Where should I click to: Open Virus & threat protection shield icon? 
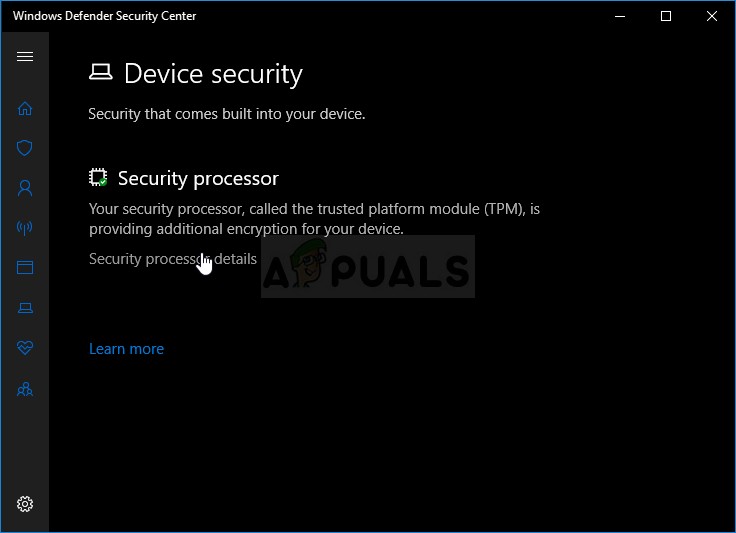tap(25, 148)
